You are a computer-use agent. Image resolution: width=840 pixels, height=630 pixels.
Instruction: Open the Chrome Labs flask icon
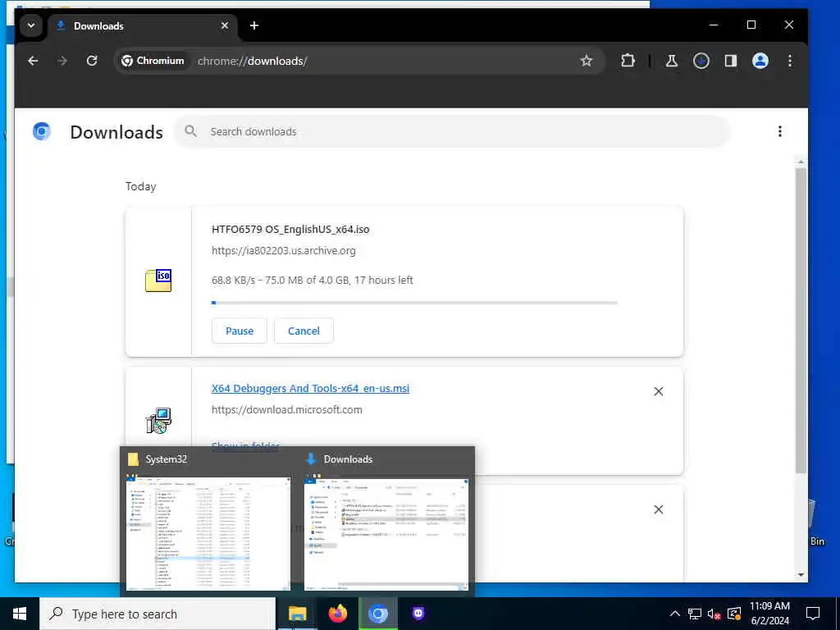tap(671, 61)
